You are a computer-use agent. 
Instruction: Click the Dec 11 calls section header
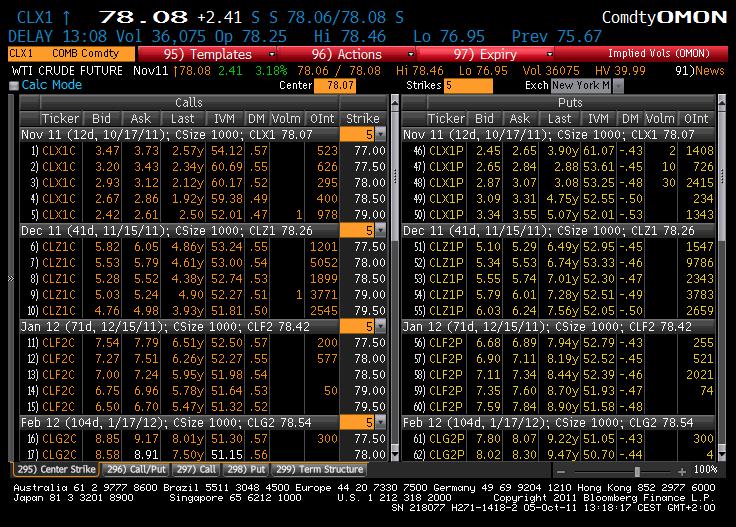179,230
